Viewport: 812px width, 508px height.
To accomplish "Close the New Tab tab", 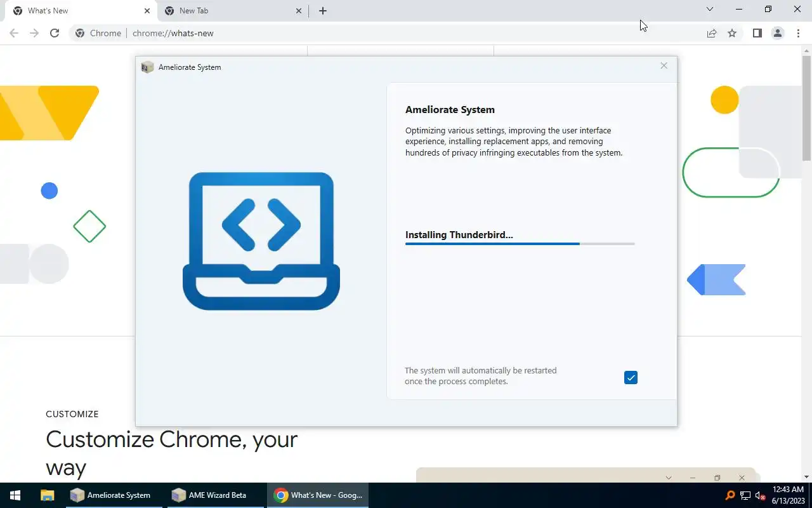I will (x=299, y=11).
